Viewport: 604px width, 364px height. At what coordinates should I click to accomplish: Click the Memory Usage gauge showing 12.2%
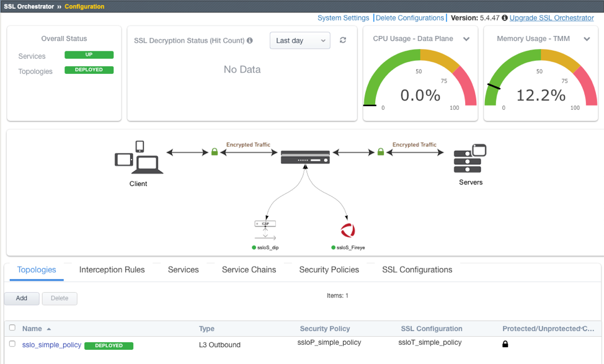pos(541,79)
